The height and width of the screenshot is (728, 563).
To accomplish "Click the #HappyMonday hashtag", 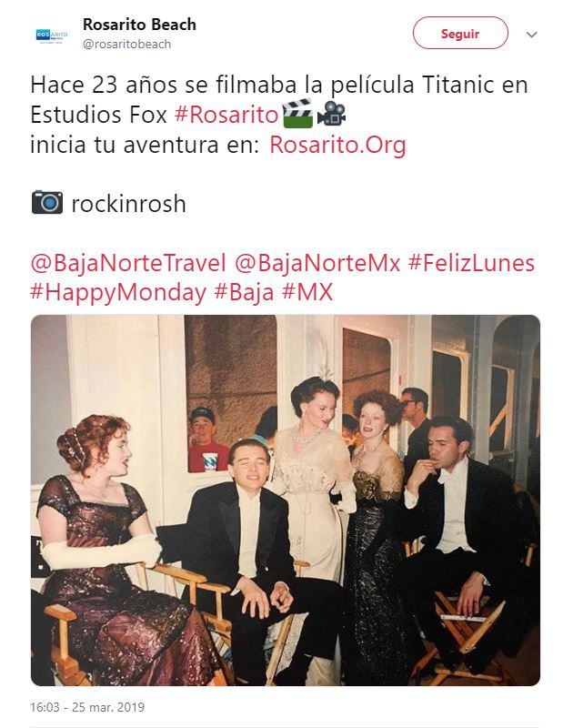I will (x=118, y=293).
